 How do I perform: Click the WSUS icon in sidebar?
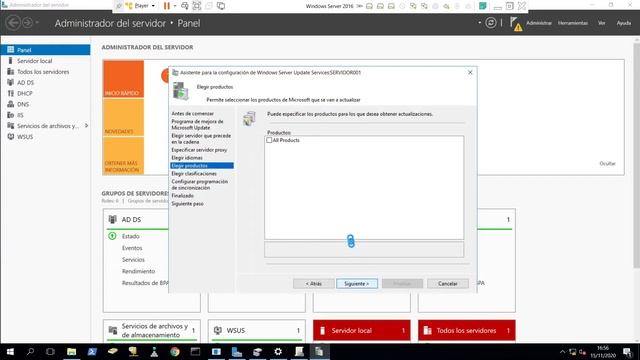[x=11, y=137]
